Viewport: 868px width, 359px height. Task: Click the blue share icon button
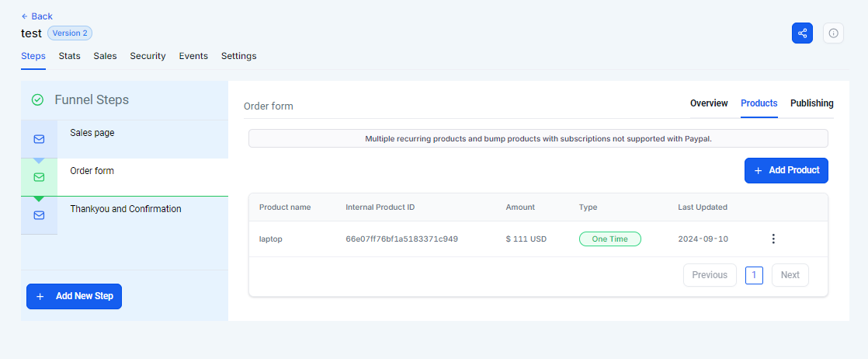(802, 33)
